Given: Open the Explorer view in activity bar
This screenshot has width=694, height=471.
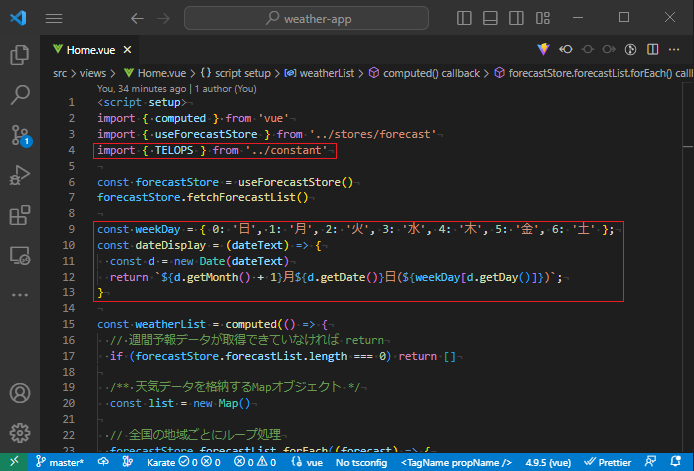Looking at the screenshot, I should [x=19, y=55].
